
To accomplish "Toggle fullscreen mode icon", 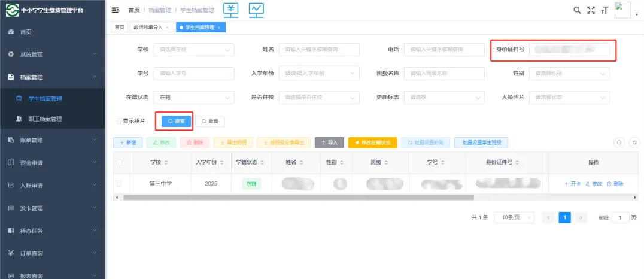I will tap(591, 10).
